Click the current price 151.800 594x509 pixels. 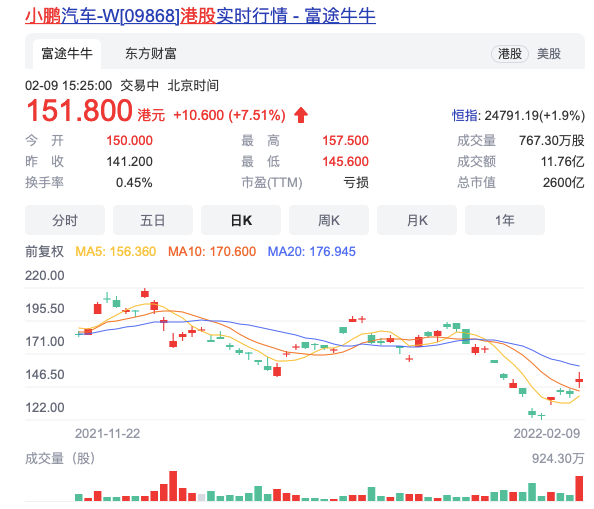click(79, 111)
